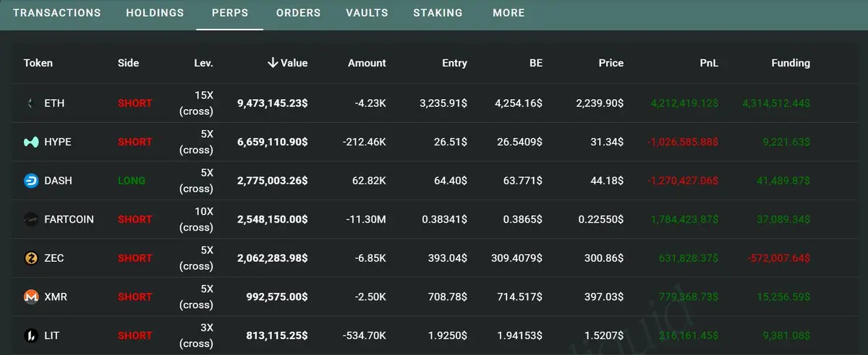
Task: Sort positions by PnL column
Action: 709,63
